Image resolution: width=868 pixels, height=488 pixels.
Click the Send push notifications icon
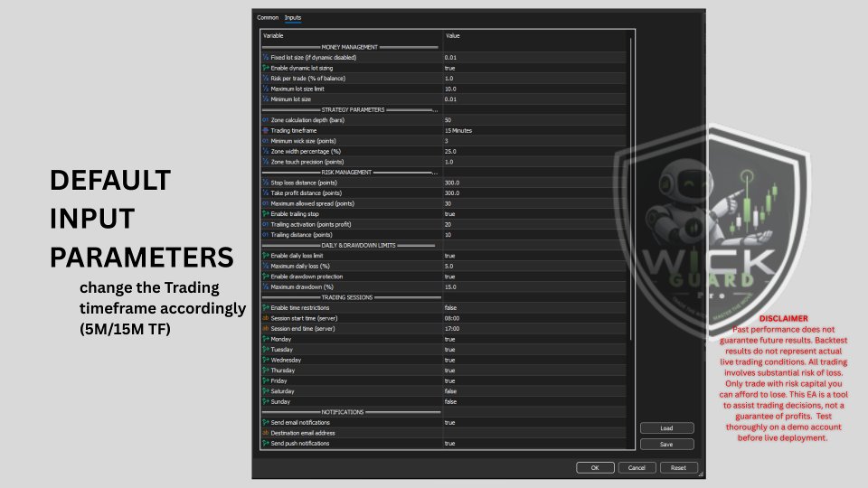(x=266, y=443)
